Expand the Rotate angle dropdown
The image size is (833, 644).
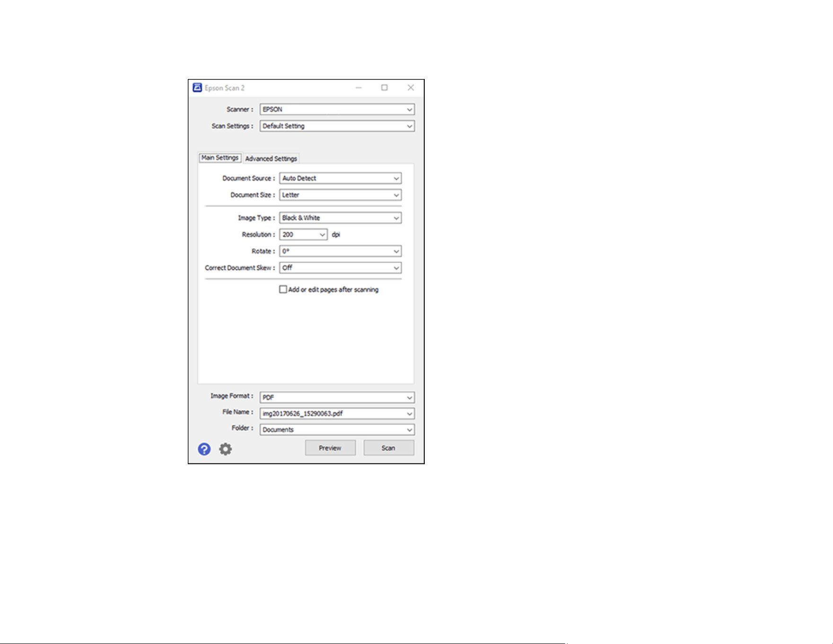(341, 251)
